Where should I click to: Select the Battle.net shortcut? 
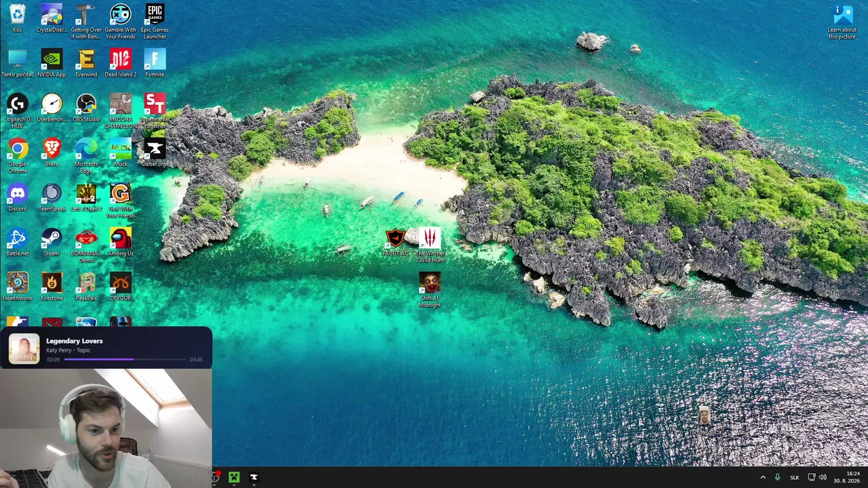click(18, 242)
